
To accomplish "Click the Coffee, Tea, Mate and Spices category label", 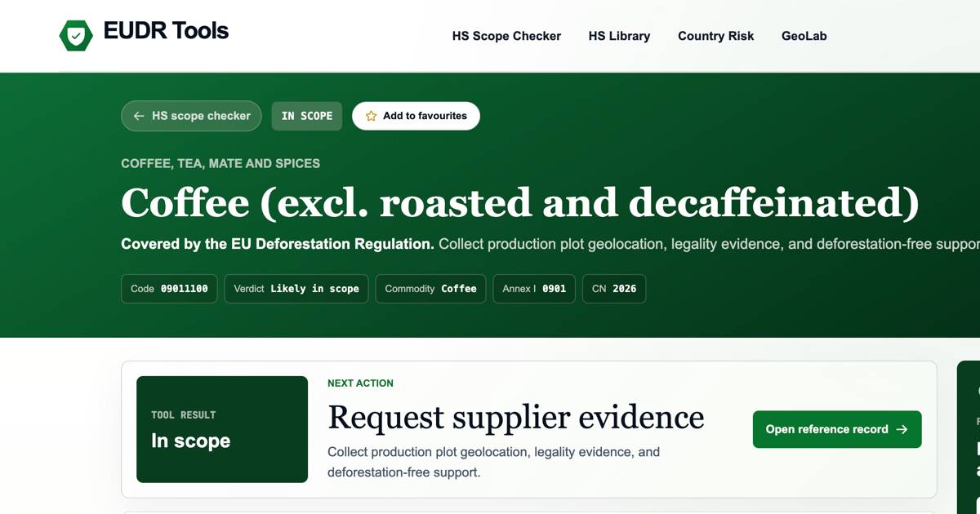I will (x=220, y=163).
